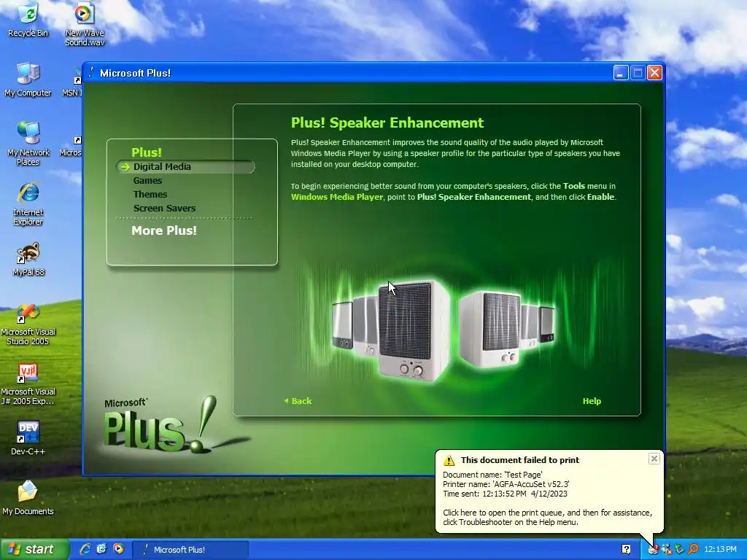Click the Internet Explorer quick launch icon
The height and width of the screenshot is (560, 747).
[x=85, y=549]
